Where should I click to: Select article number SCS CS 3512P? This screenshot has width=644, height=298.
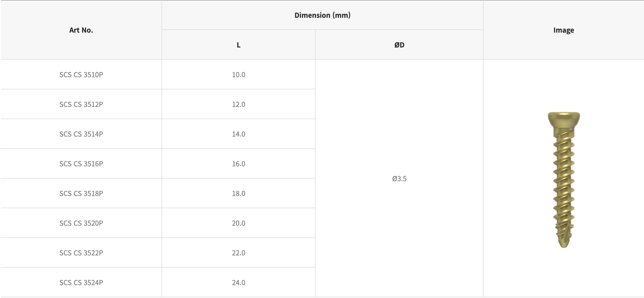click(81, 104)
